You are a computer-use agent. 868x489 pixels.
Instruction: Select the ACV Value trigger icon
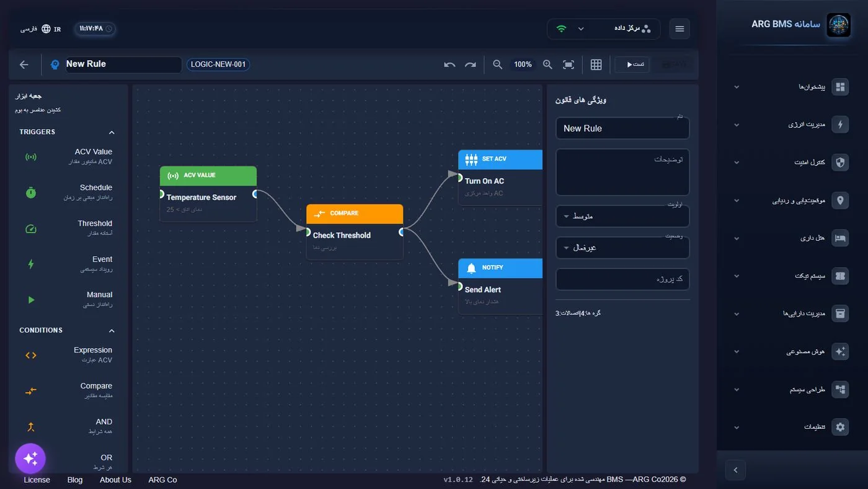point(31,156)
